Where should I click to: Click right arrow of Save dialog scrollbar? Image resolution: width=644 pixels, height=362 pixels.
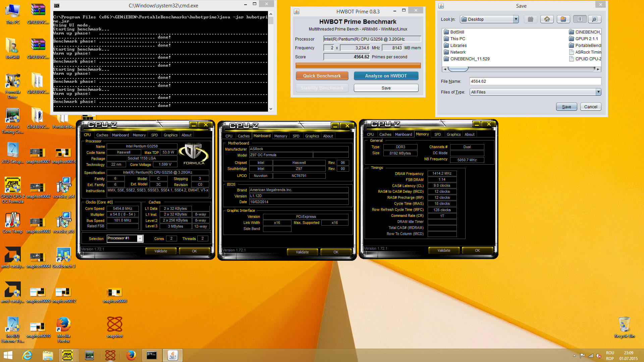tap(598, 69)
